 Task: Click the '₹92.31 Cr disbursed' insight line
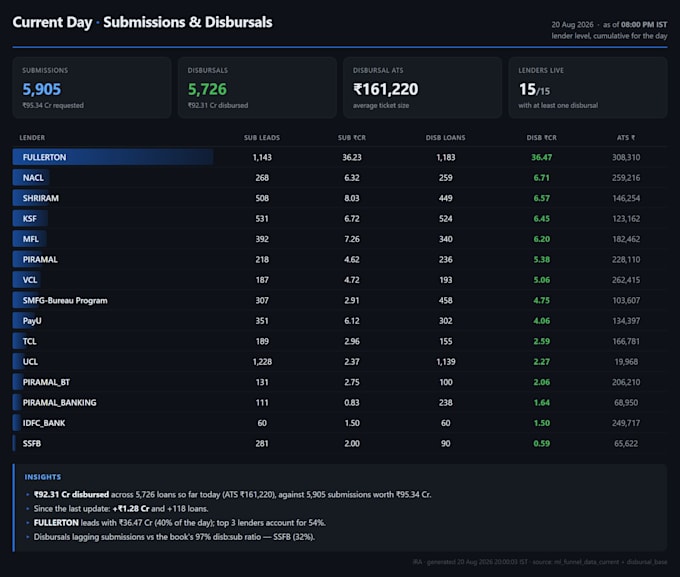[x=232, y=495]
